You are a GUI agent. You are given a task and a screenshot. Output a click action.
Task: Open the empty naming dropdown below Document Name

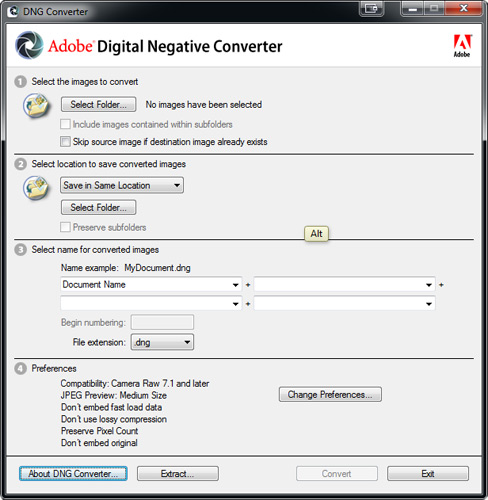(x=151, y=303)
